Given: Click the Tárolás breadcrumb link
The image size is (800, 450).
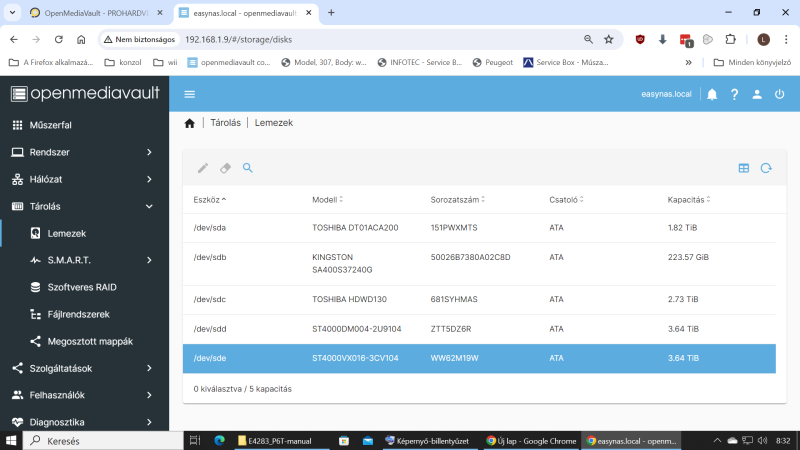Looking at the screenshot, I should [x=225, y=123].
